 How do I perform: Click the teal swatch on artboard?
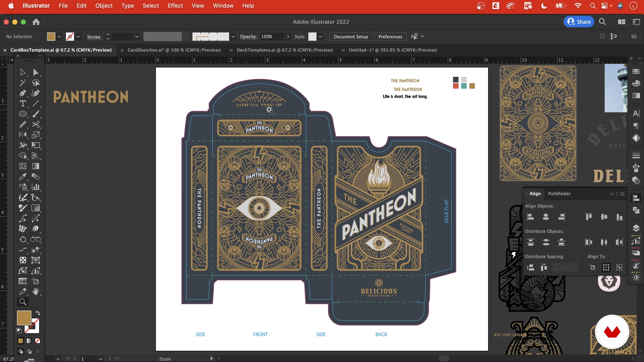click(464, 86)
